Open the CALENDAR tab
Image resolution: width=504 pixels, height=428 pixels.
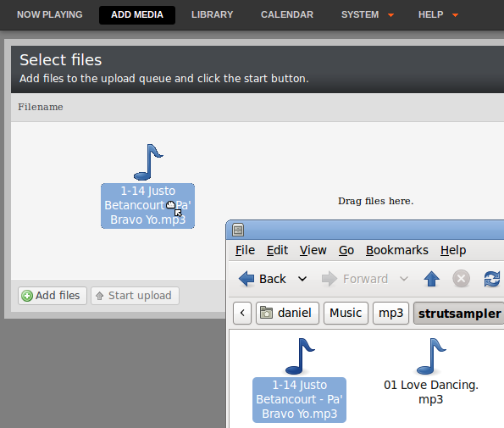pyautogui.click(x=287, y=14)
